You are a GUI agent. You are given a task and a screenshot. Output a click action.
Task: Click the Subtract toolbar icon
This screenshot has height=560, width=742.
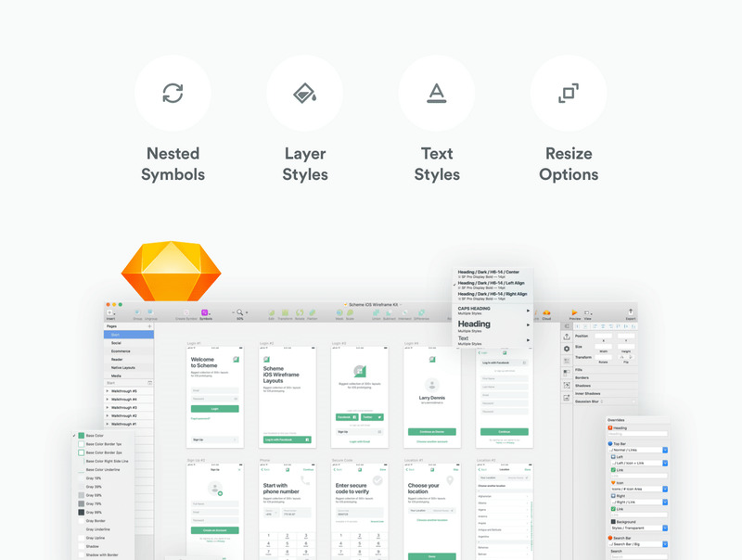pyautogui.click(x=390, y=312)
